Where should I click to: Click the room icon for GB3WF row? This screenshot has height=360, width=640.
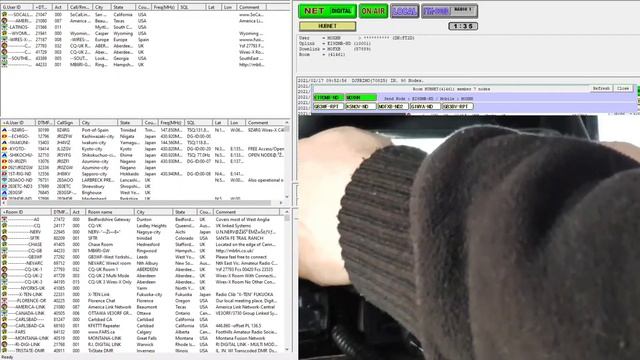(4, 257)
